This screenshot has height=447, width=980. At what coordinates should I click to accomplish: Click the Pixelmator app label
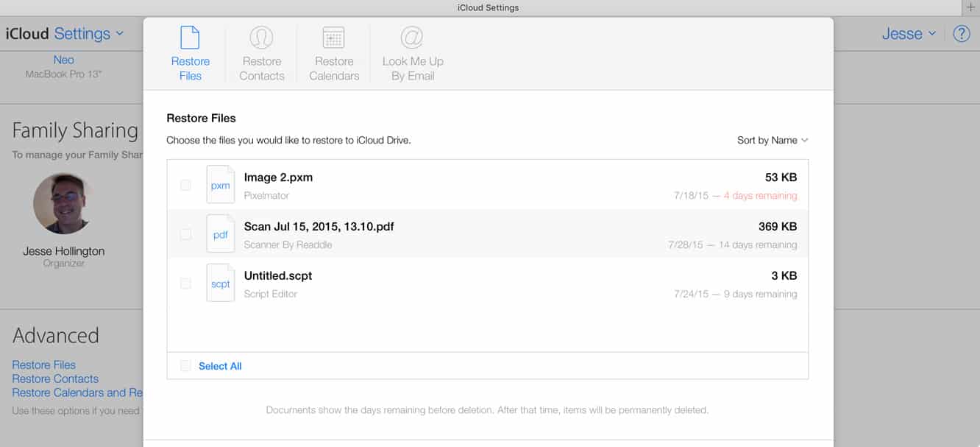coord(266,196)
